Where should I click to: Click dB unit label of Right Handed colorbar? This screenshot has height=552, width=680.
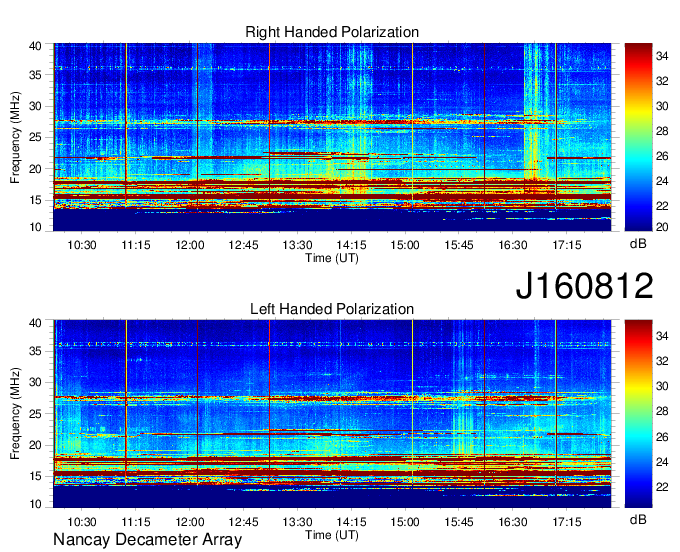(638, 244)
